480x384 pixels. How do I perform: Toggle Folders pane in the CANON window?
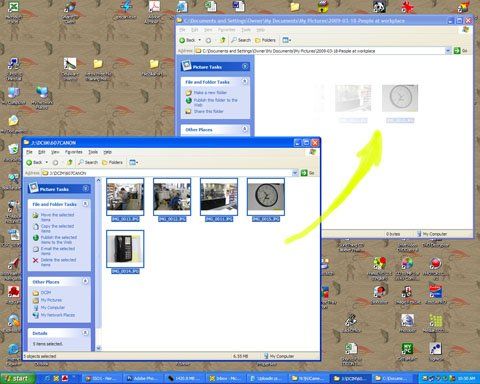[112, 162]
